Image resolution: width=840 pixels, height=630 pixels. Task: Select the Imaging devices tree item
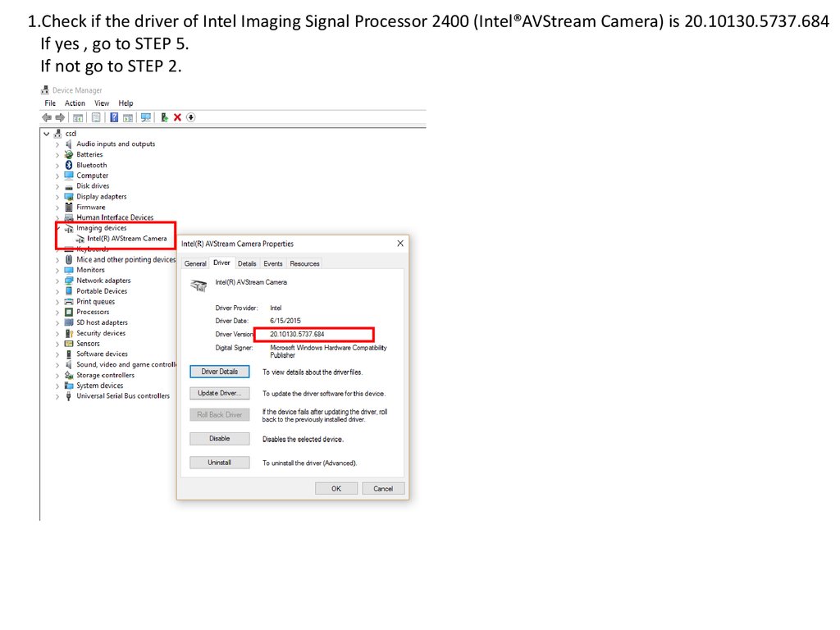coord(101,228)
